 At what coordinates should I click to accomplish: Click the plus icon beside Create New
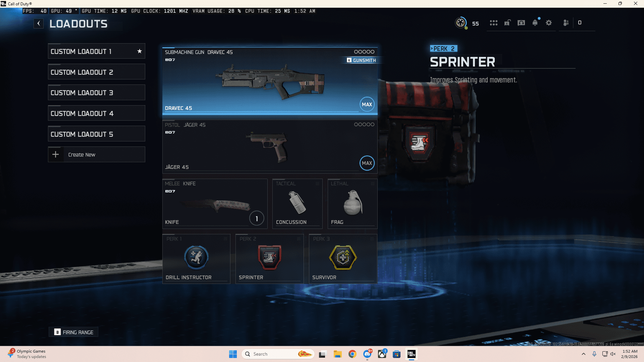click(x=56, y=155)
